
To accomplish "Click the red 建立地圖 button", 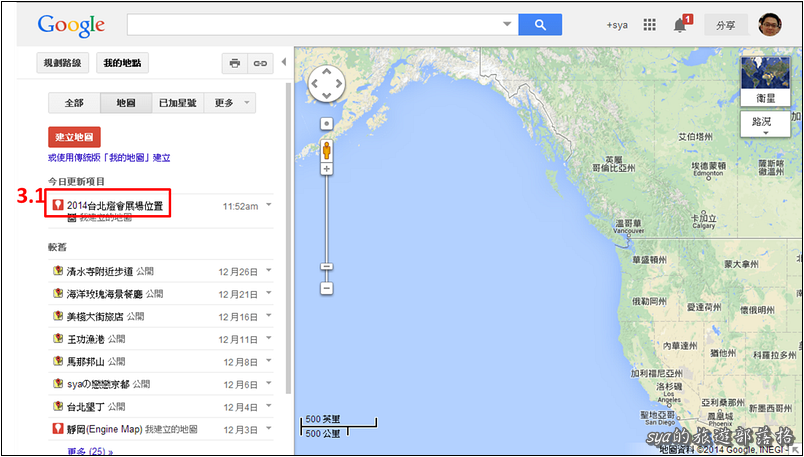I will point(74,137).
